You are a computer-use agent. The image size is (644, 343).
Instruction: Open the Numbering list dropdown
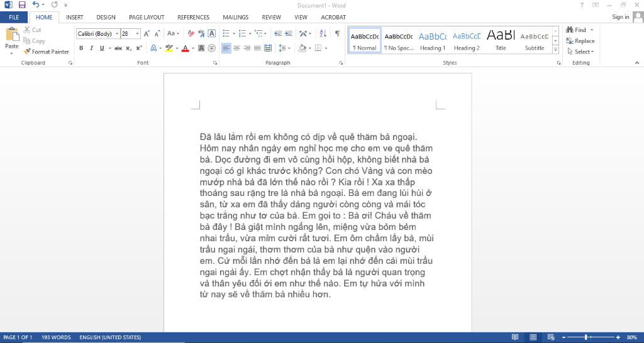(x=250, y=34)
